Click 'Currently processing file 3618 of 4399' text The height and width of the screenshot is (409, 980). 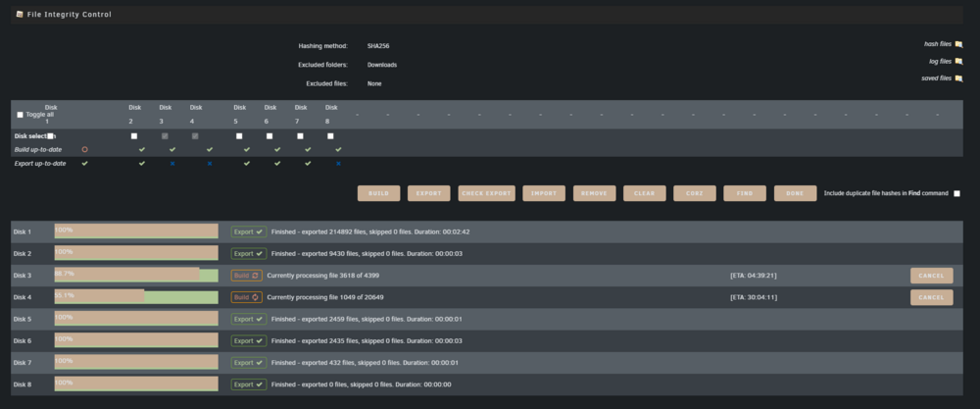pos(323,276)
